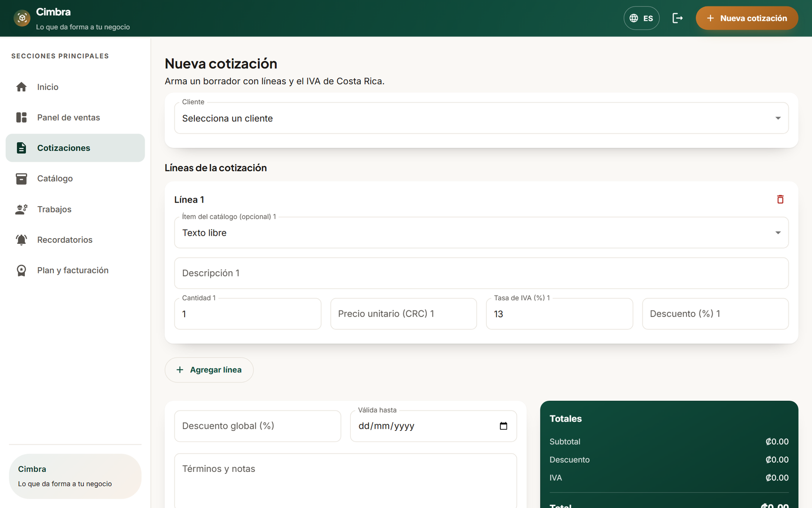Click the Líneas de la cotización heading
Viewport: 812px width, 508px height.
point(216,168)
